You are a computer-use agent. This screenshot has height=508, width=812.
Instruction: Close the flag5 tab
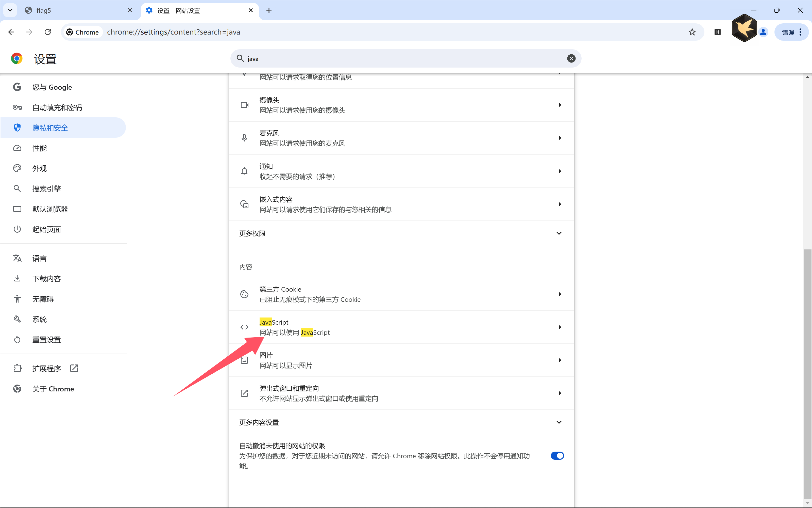point(130,10)
